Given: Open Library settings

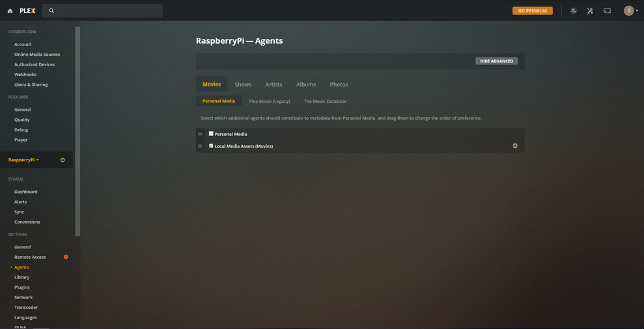Looking at the screenshot, I should 21,277.
